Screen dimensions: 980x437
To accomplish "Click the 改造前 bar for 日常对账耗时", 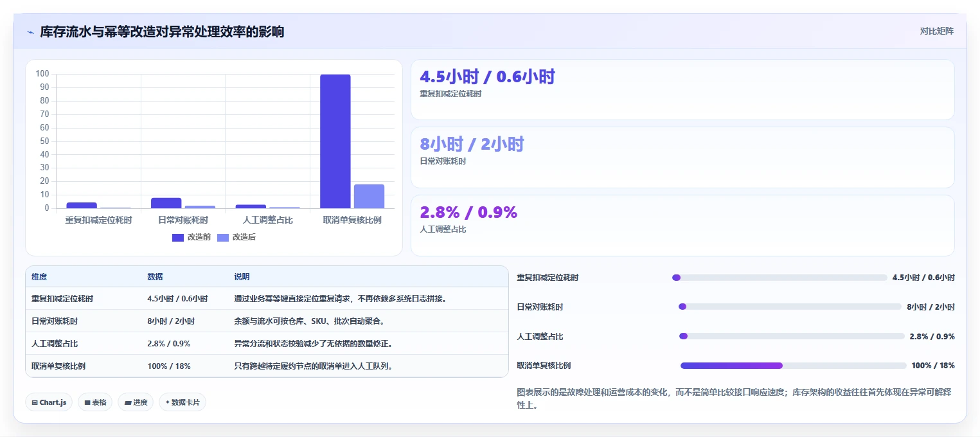I will 166,203.
